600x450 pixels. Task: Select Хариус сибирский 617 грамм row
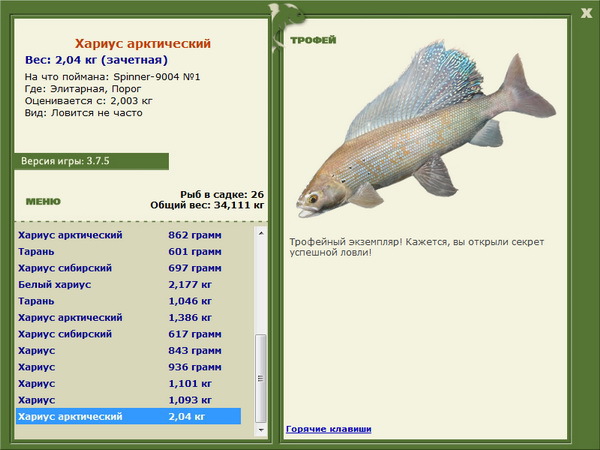tap(128, 334)
